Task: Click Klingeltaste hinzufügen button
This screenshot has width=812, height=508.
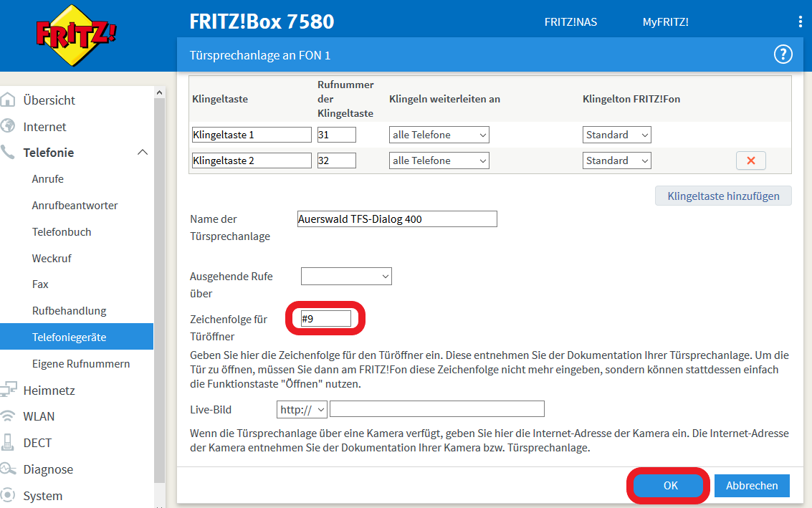Action: [x=722, y=196]
